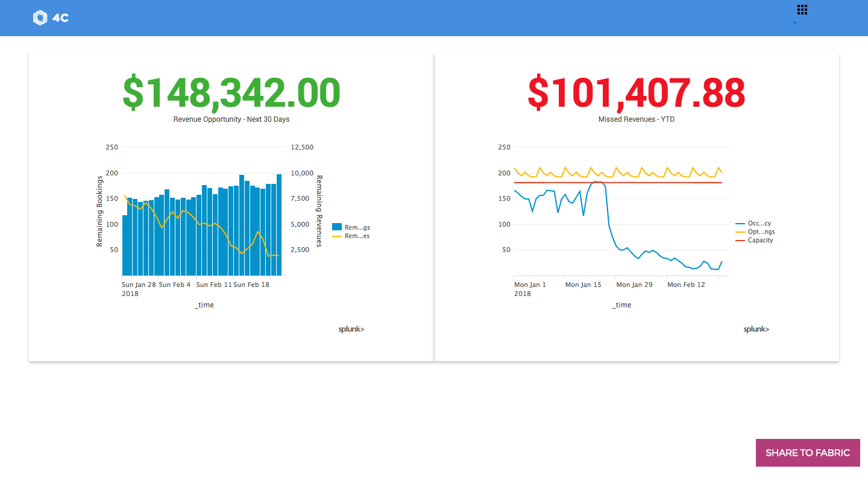Toggle the Capacity series visibility in the legend
This screenshot has height=498, width=868.
pos(758,240)
